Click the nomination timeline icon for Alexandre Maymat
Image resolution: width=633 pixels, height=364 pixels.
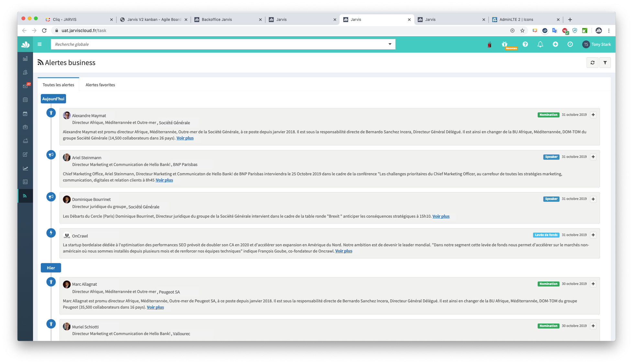click(x=51, y=113)
